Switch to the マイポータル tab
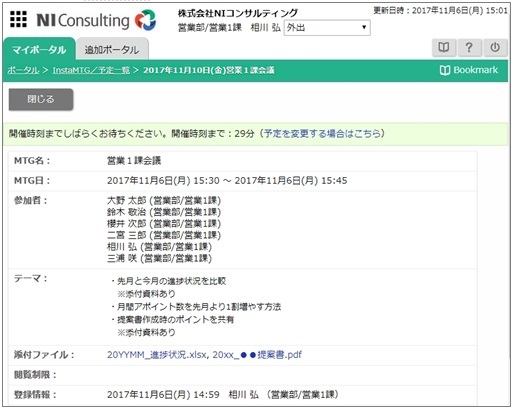514x410 pixels. pyautogui.click(x=39, y=50)
